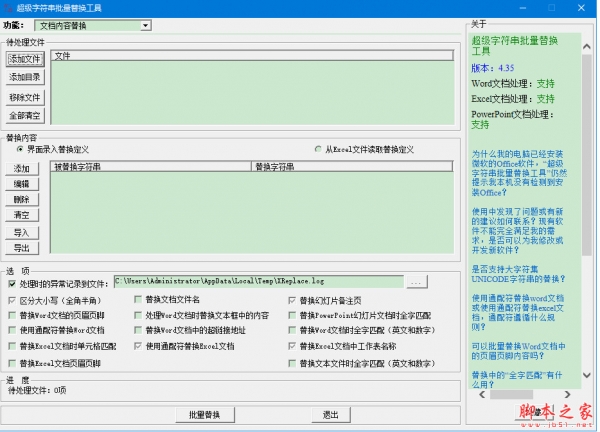Viewport: 600px width, 432px height.
Task: Select 界面录入替换定义 radio button
Action: (20, 149)
